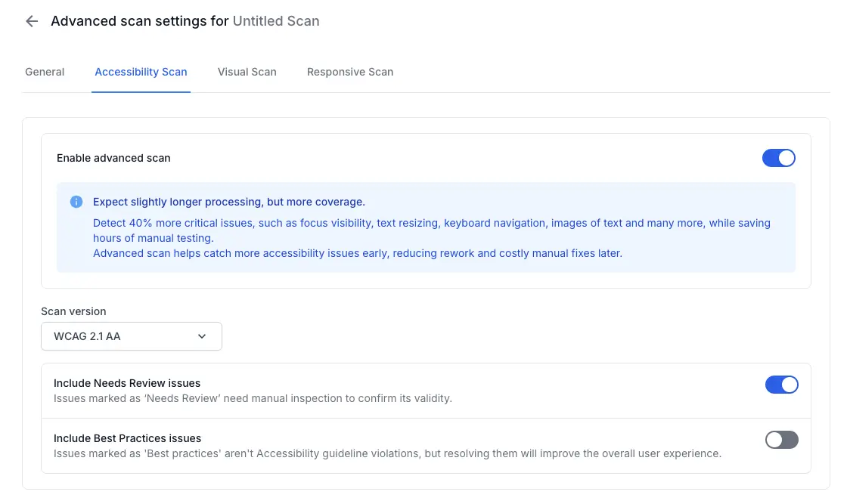The width and height of the screenshot is (847, 504).
Task: Click the Include Needs Review toggle knob
Action: tap(788, 385)
